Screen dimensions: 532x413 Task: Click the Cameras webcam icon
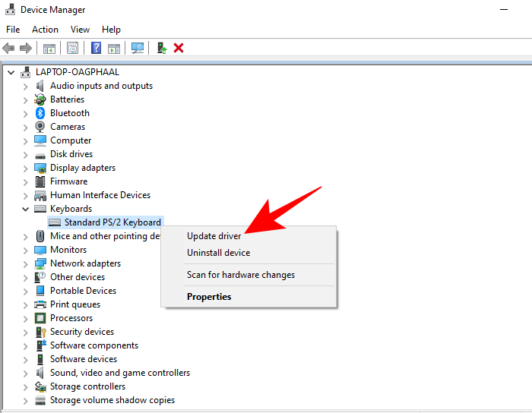40,127
